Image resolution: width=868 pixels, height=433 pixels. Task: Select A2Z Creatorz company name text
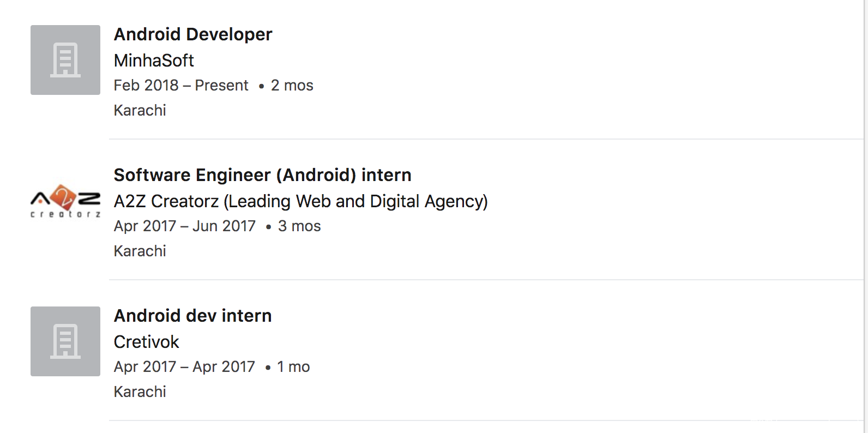[300, 201]
